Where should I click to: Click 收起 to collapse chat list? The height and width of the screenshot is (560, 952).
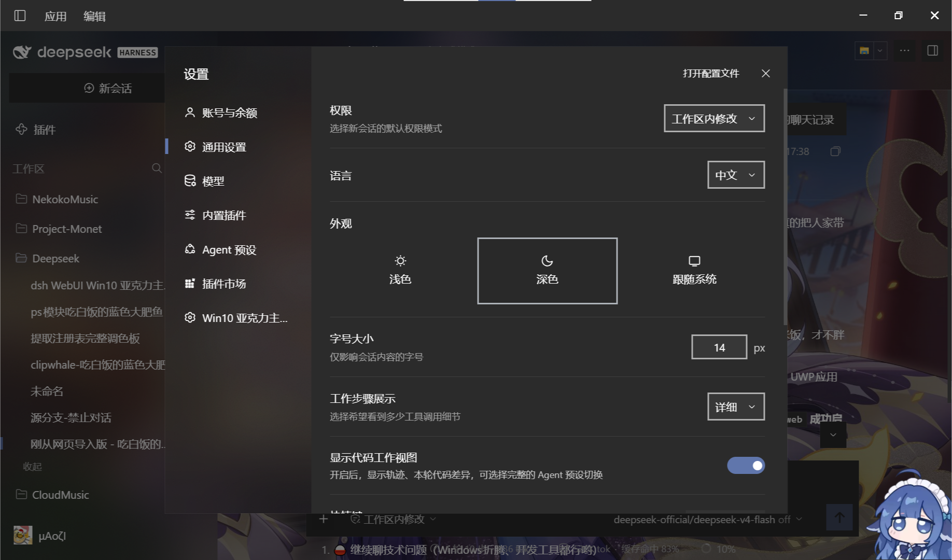tap(32, 467)
